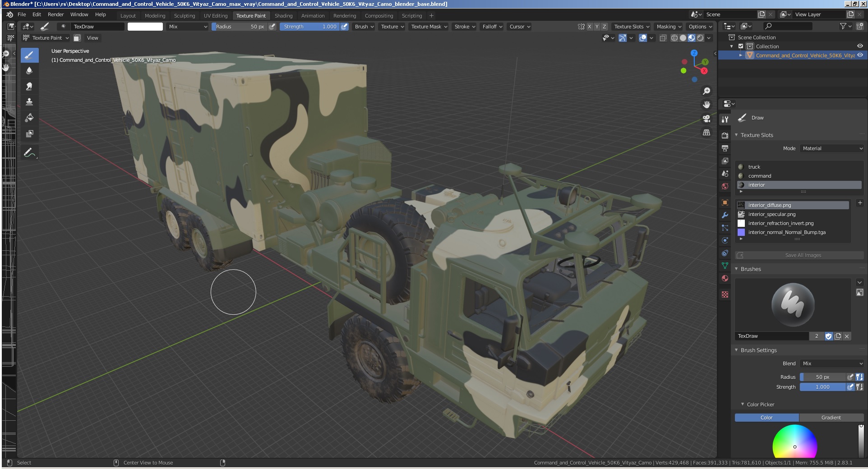868x469 pixels.
Task: Open the Falloff dropdown
Action: tap(492, 27)
